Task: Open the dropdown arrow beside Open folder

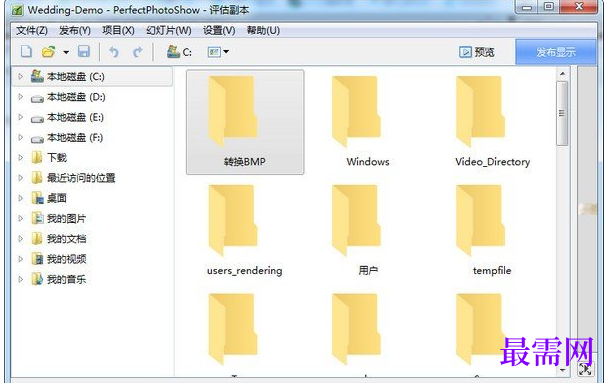Action: pyautogui.click(x=66, y=52)
